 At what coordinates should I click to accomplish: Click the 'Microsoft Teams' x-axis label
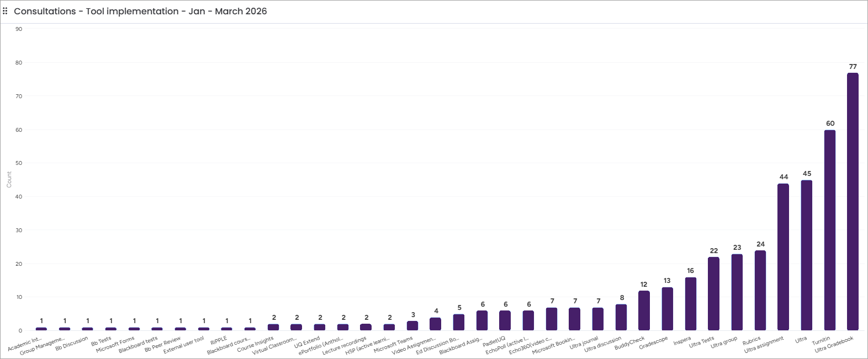point(393,345)
